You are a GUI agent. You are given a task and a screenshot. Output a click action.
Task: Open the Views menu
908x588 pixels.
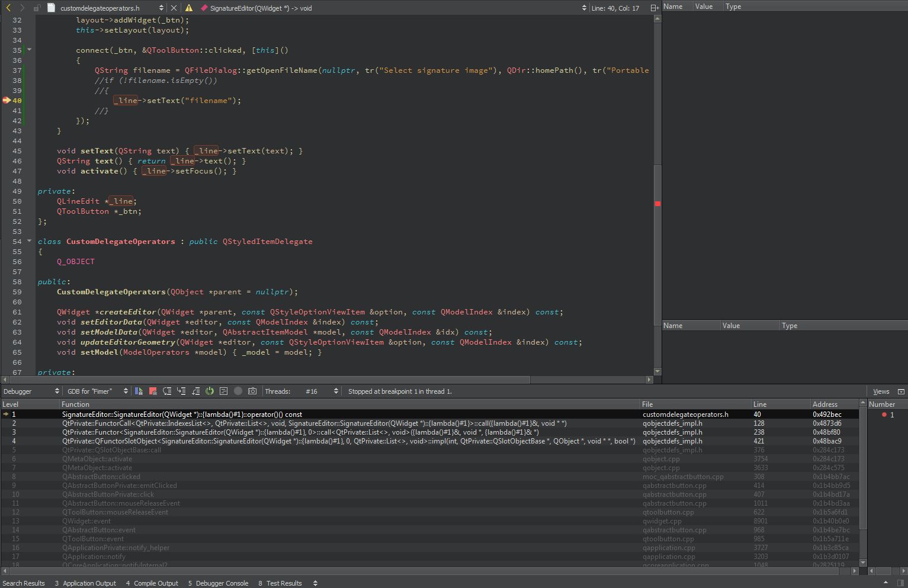881,391
